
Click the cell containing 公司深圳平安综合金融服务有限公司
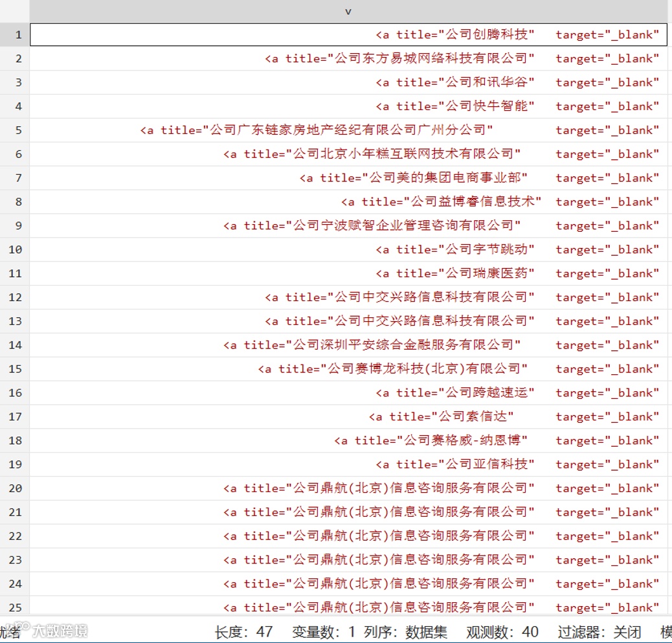[x=348, y=345]
